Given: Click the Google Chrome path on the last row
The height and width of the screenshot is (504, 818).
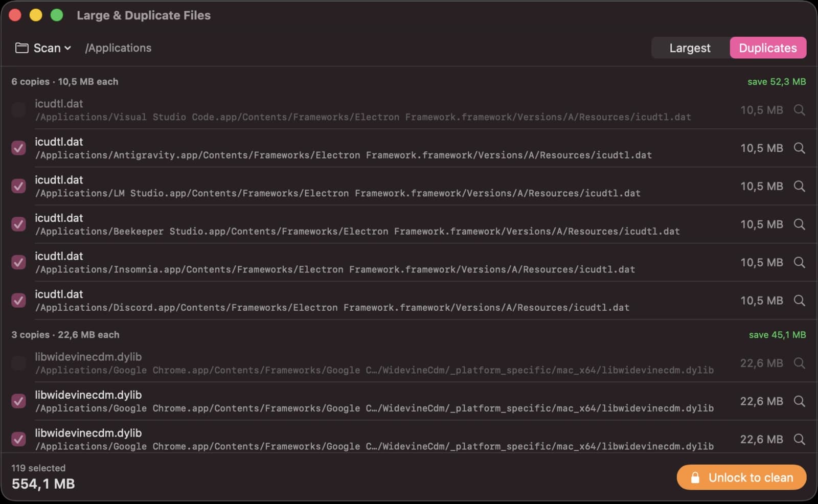Looking at the screenshot, I should [x=374, y=446].
